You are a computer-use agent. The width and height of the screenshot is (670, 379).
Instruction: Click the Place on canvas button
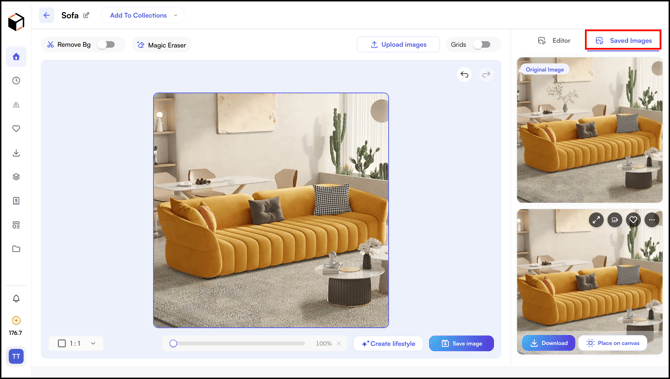coord(613,343)
